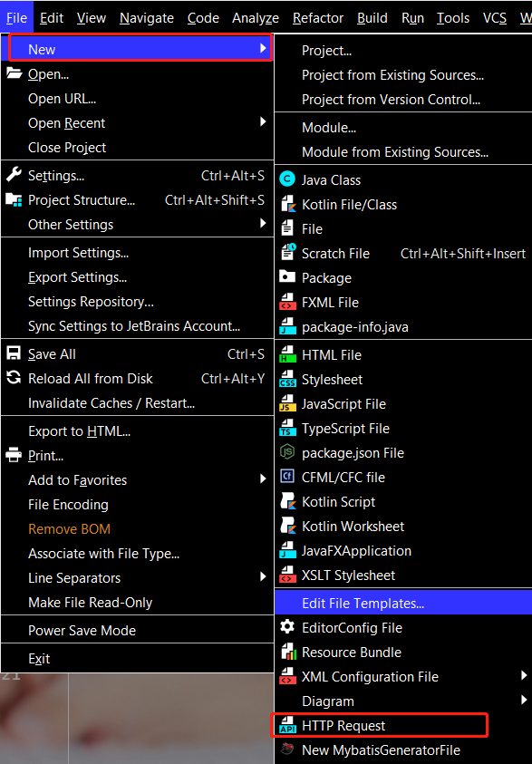
Task: Choose Sync Settings to JetBrains Account...
Action: point(138,325)
